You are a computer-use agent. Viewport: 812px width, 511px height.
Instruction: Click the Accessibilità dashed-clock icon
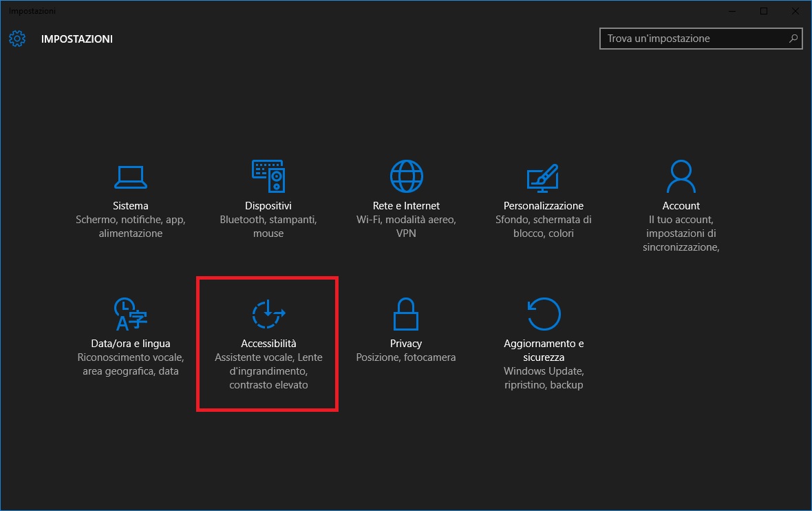tap(268, 315)
